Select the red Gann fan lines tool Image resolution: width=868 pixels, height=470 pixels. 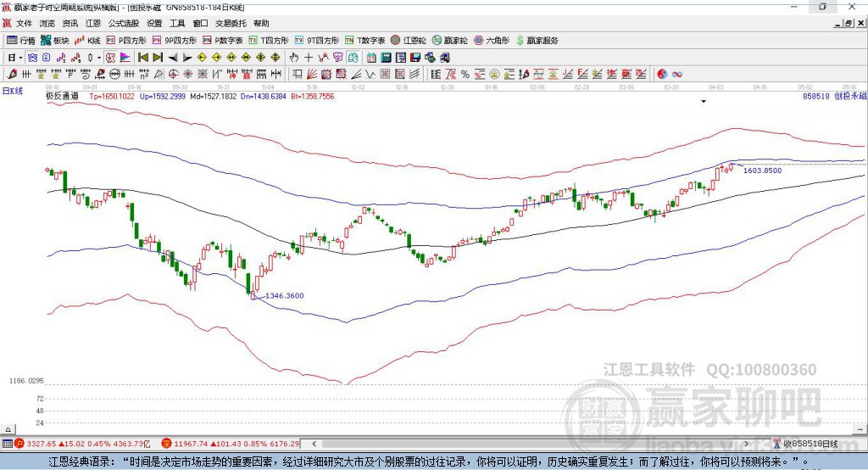point(312,75)
